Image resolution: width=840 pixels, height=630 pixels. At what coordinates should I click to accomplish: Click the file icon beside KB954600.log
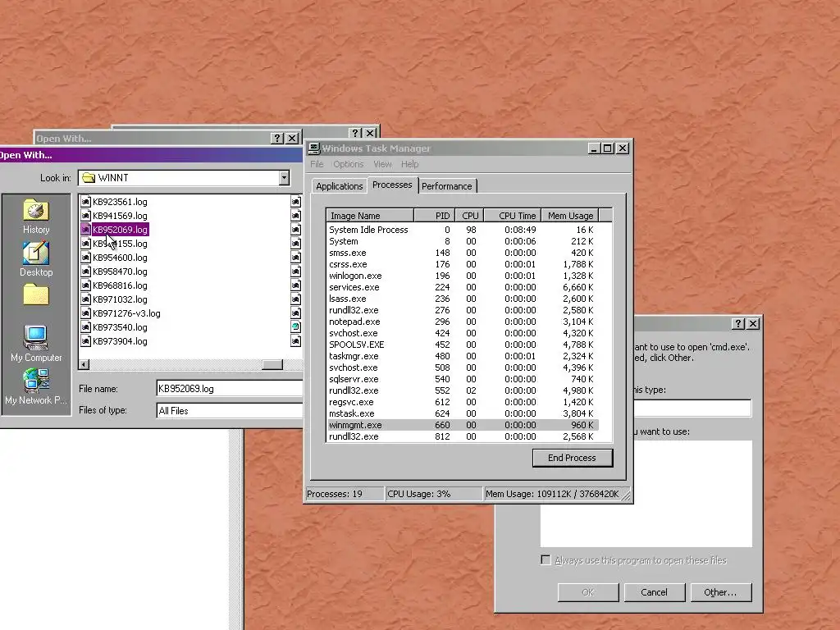(85, 258)
